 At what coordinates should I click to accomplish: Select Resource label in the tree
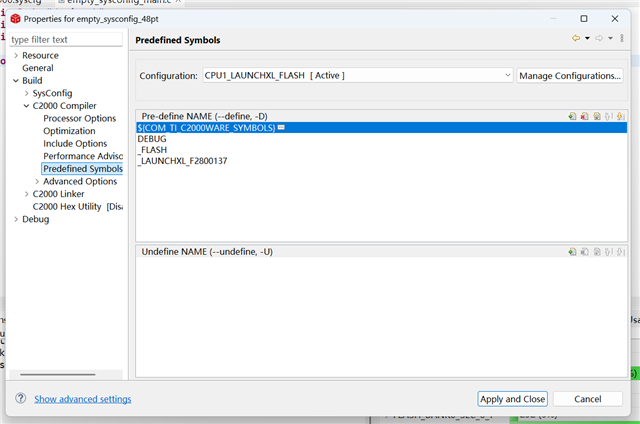pos(40,55)
